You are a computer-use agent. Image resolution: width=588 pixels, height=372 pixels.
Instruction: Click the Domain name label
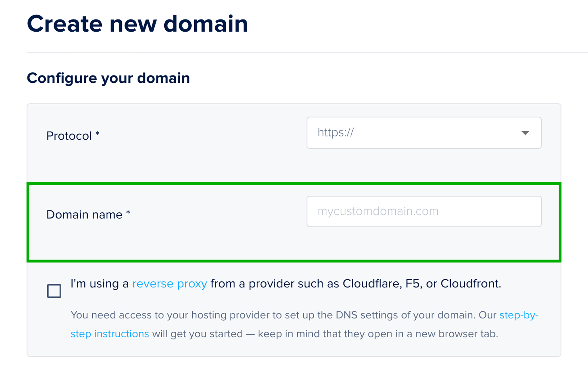85,214
